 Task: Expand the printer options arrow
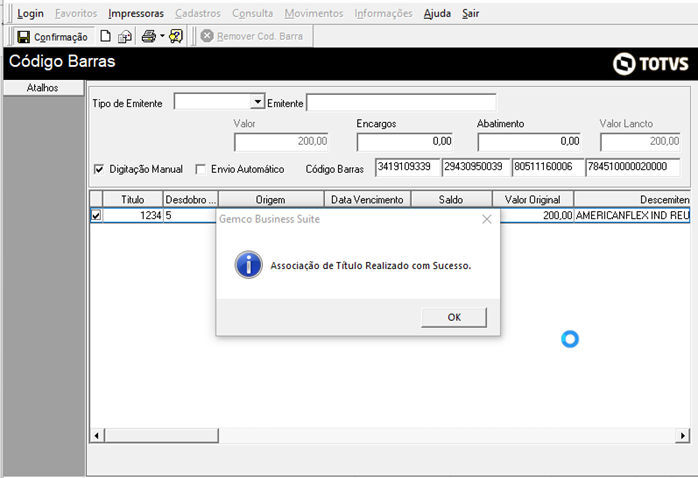[162, 36]
